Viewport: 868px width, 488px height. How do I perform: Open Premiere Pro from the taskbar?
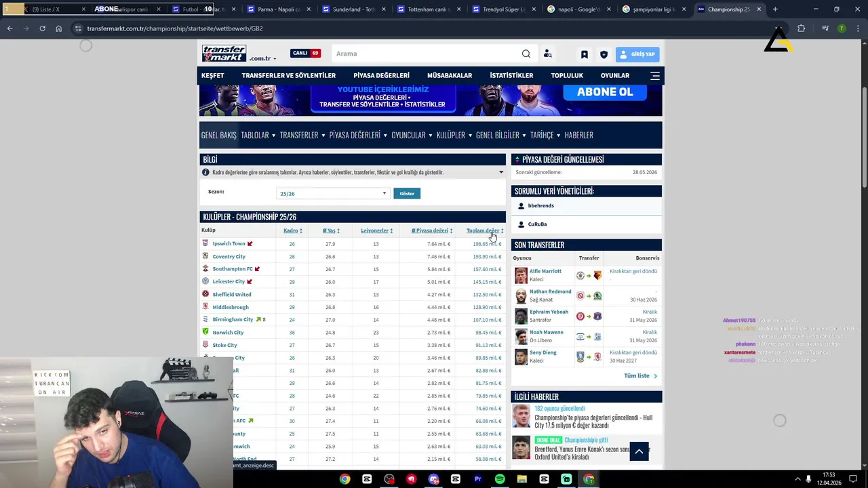click(477, 479)
